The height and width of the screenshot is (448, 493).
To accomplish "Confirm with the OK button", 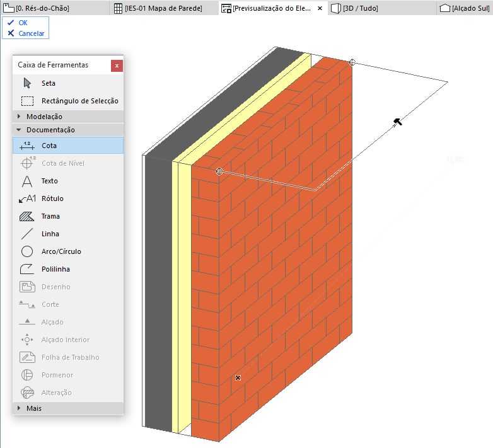I will [23, 23].
